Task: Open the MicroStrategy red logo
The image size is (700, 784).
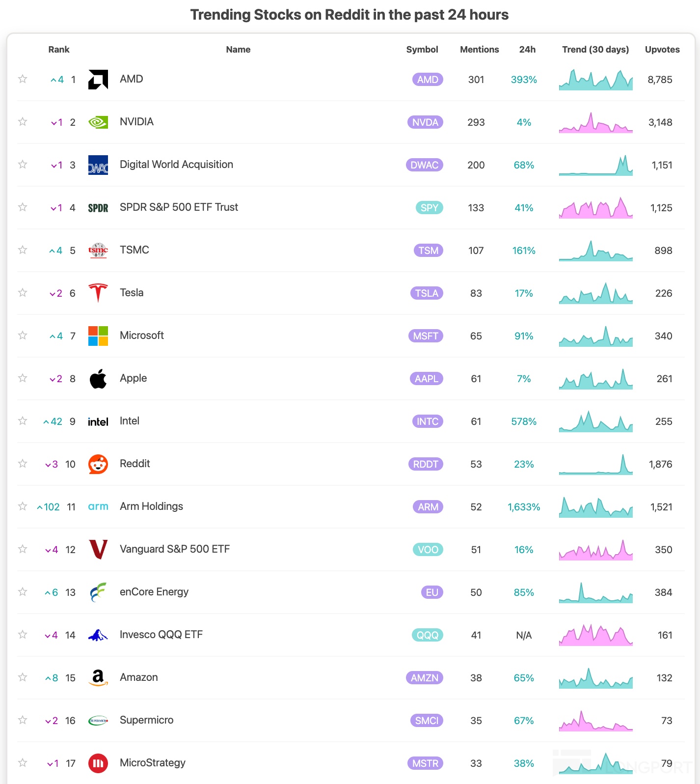Action: tap(98, 763)
